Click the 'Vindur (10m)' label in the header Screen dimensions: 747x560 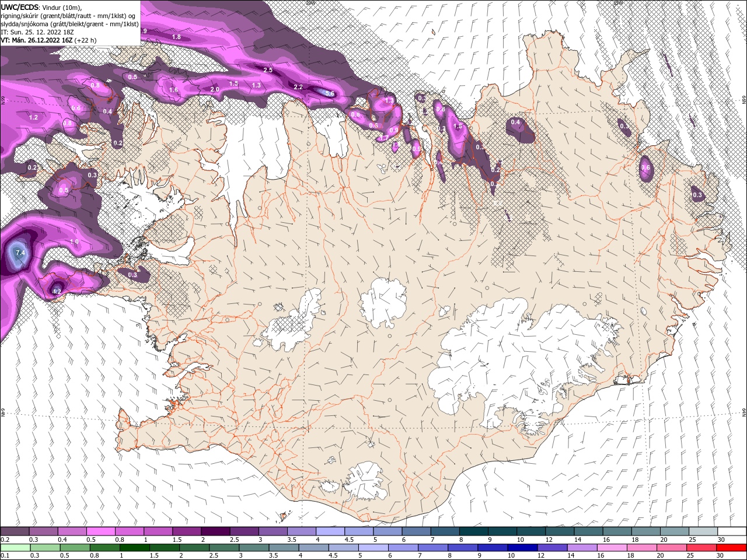(x=62, y=6)
